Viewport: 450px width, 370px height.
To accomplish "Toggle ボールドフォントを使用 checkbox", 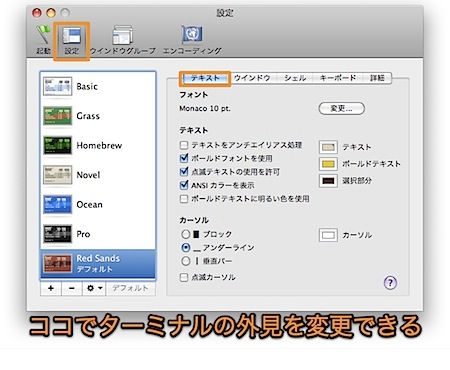I will [x=184, y=158].
